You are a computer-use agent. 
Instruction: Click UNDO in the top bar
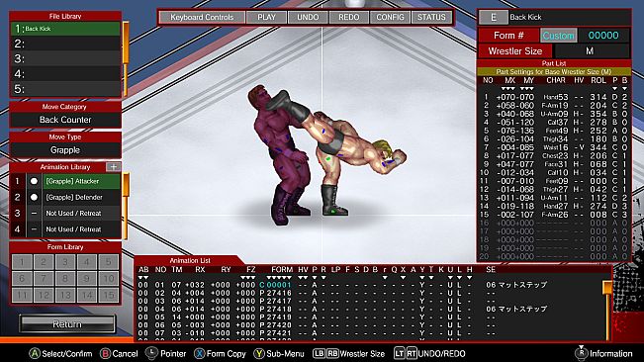(x=308, y=17)
